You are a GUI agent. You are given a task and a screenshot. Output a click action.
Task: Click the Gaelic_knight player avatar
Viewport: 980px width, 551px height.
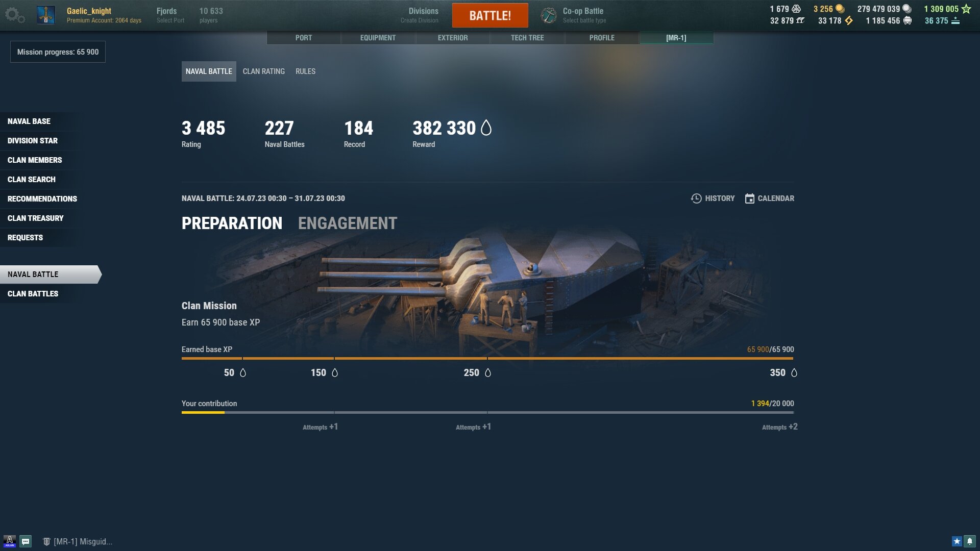click(46, 15)
